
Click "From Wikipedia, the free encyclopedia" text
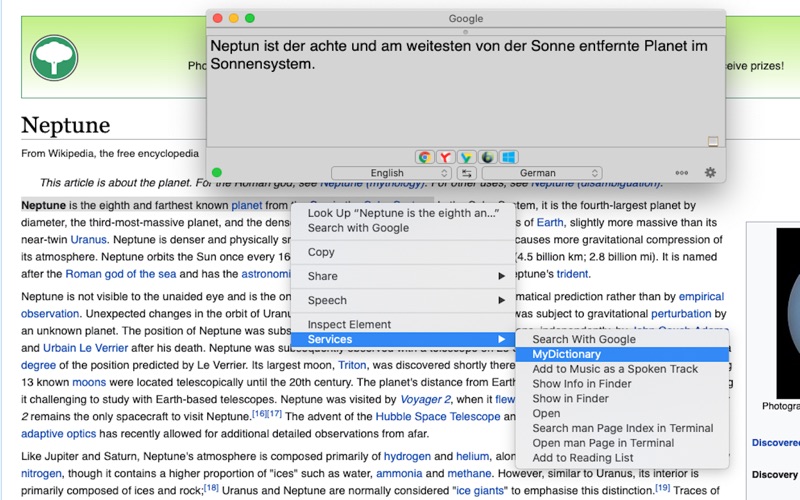click(x=110, y=153)
